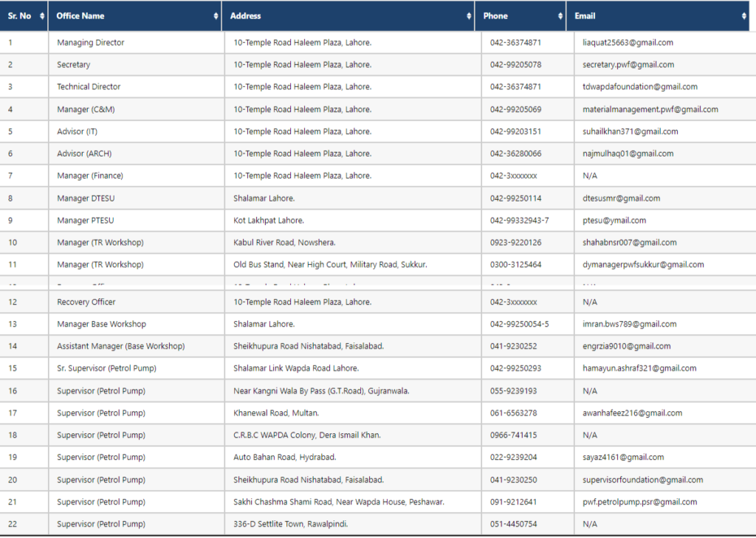The height and width of the screenshot is (538, 756).
Task: Select "Assistant Manager (Base Workshop)" cell
Action: 121,347
